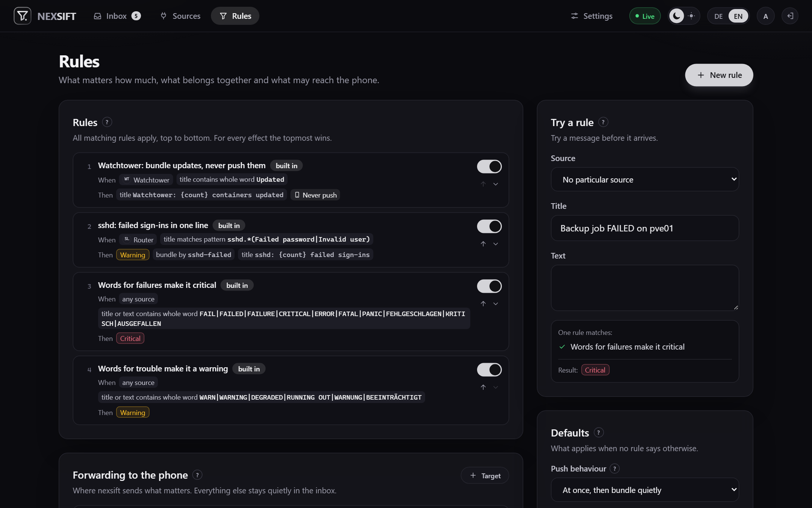Switch language to DE
The height and width of the screenshot is (508, 812).
tap(718, 16)
